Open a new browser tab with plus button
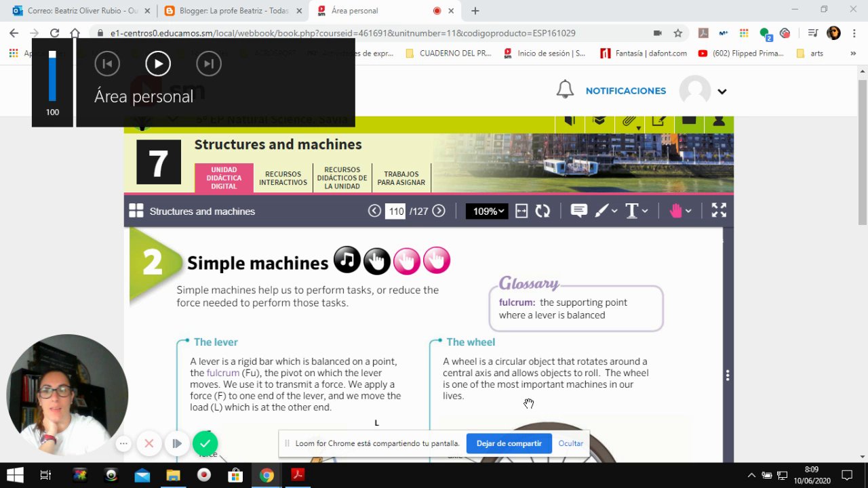This screenshot has width=868, height=488. point(475,11)
